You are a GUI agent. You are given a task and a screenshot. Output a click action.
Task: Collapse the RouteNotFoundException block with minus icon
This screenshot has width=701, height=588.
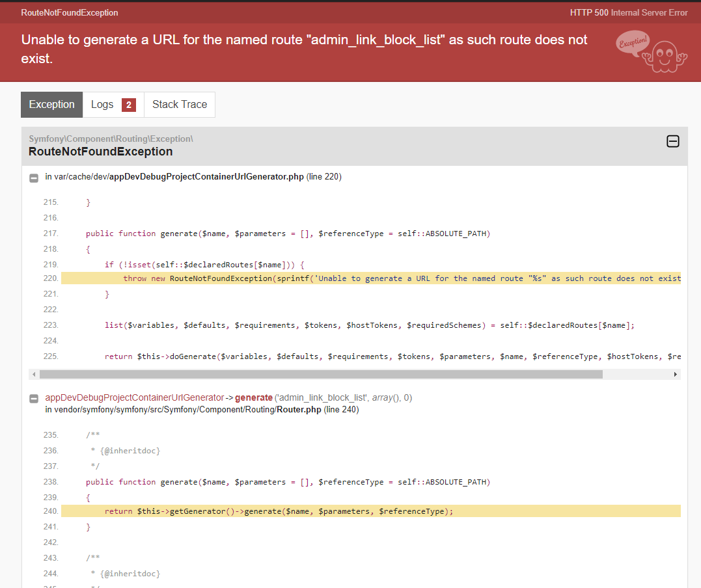(x=673, y=141)
